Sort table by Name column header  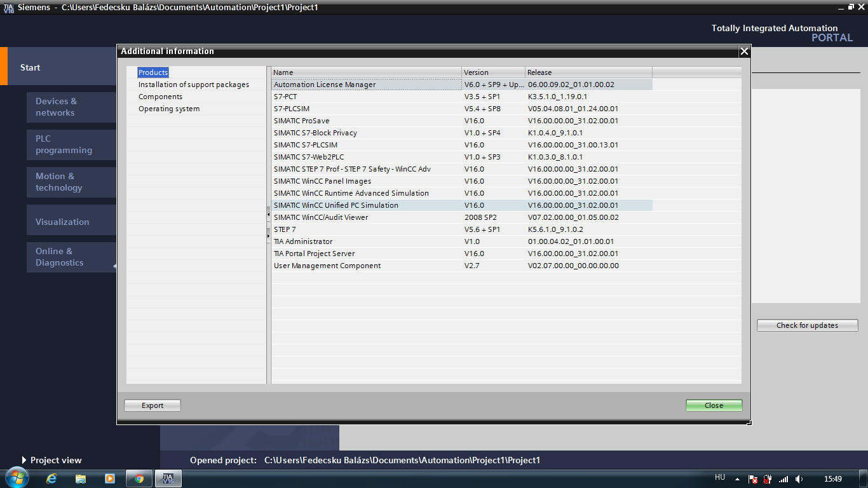click(x=367, y=72)
